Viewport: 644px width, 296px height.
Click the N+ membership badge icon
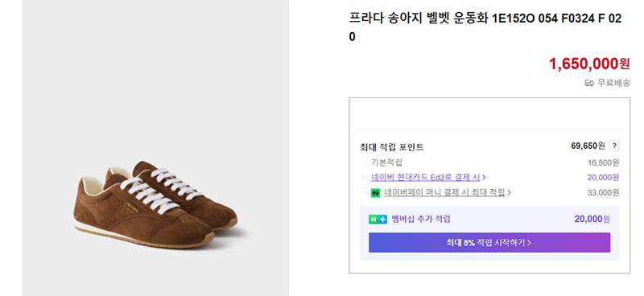pyautogui.click(x=378, y=220)
